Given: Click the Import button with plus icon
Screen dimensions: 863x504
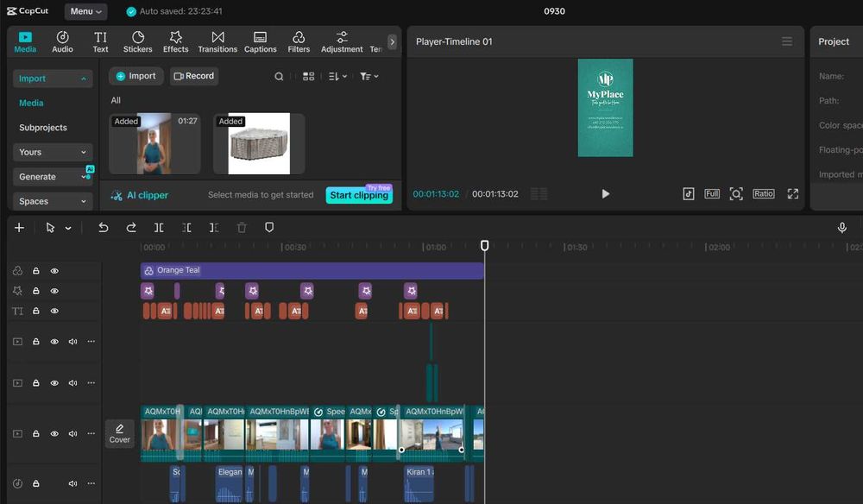Looking at the screenshot, I should click(x=136, y=76).
